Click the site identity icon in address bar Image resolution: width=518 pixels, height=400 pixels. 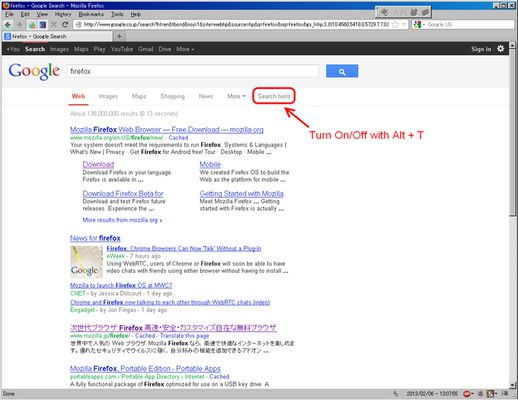tap(79, 25)
